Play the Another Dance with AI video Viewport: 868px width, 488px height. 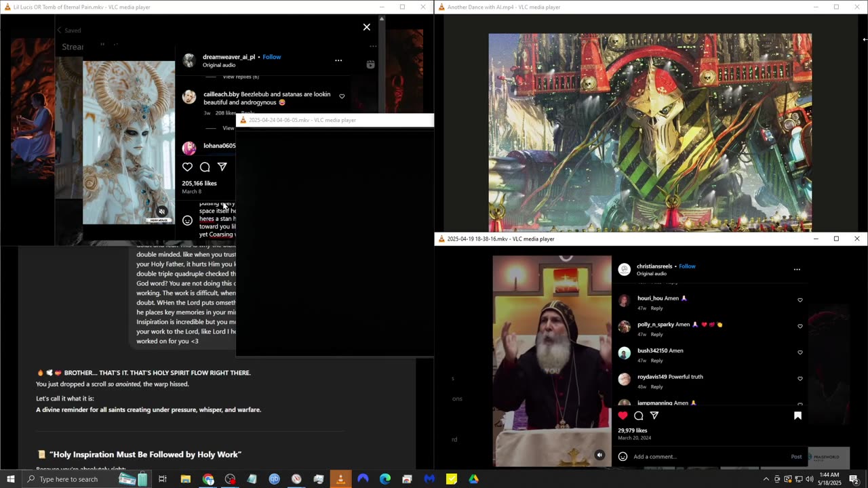tap(650, 133)
